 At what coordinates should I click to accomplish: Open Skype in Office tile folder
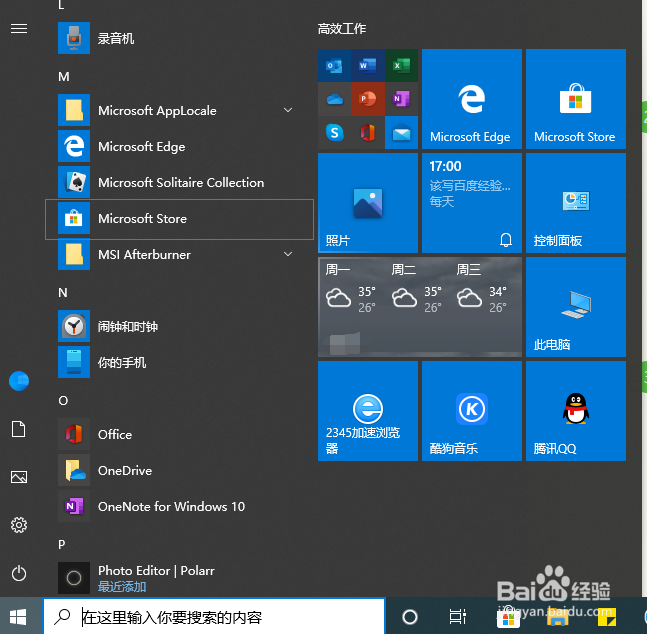click(x=334, y=132)
